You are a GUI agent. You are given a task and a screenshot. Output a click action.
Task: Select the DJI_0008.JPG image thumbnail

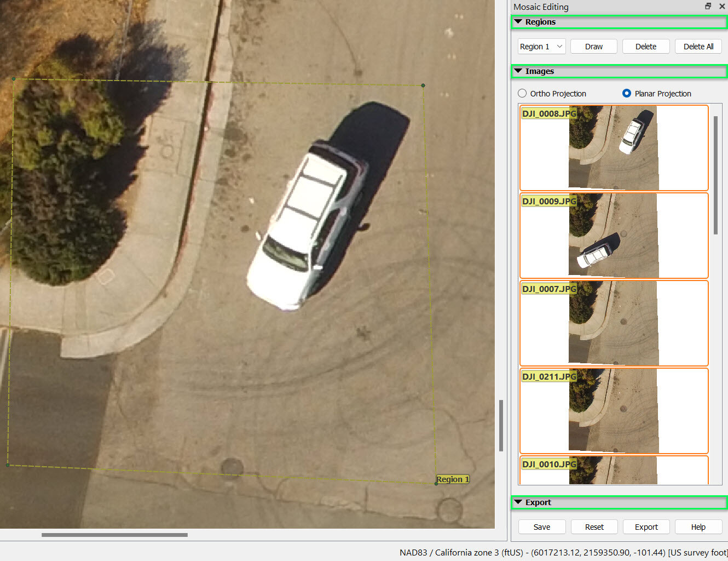pyautogui.click(x=613, y=148)
